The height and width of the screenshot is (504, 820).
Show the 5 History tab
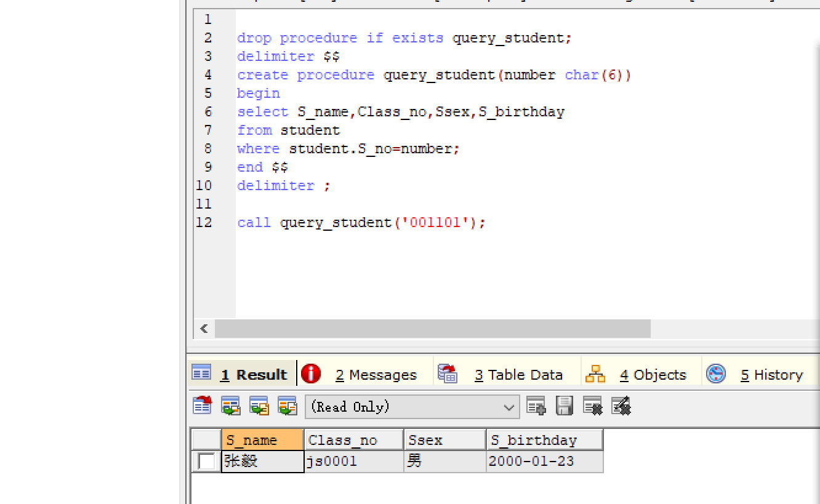click(x=761, y=374)
